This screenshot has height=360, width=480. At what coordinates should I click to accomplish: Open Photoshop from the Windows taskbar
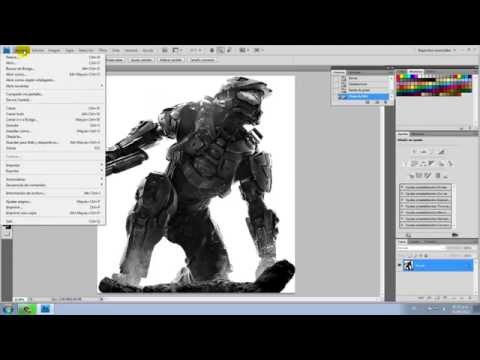pos(45,309)
